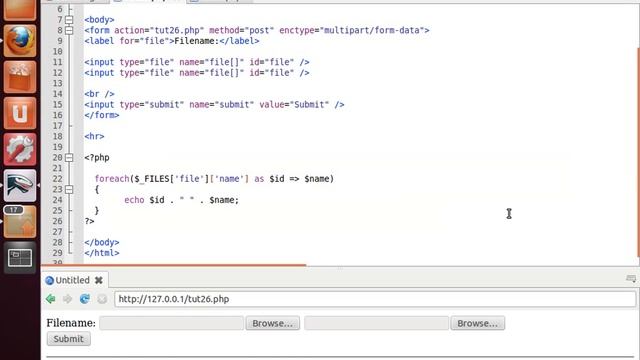This screenshot has height=360, width=640.
Task: Click the '<label for="file">' tag
Action: pyautogui.click(x=129, y=41)
